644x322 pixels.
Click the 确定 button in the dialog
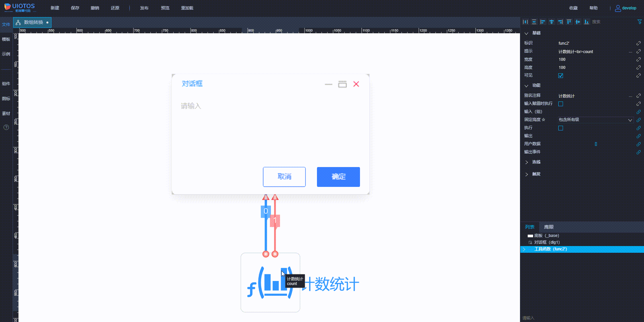pyautogui.click(x=338, y=177)
